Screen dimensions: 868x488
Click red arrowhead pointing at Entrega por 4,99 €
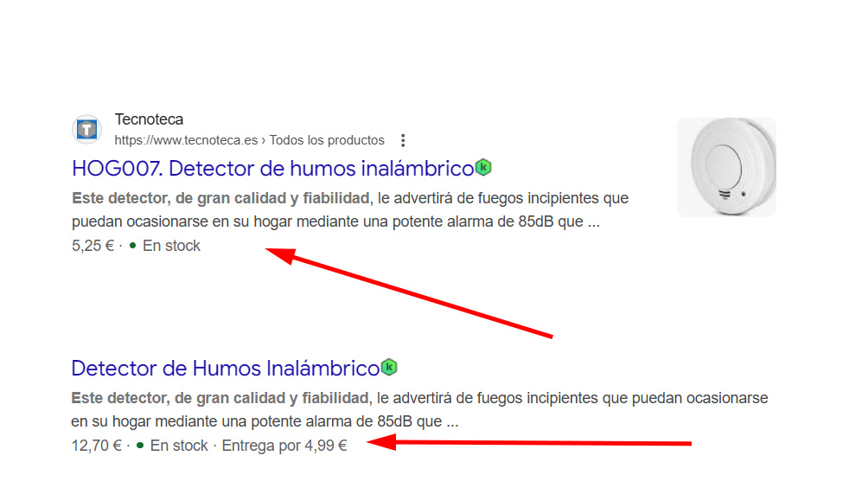click(379, 443)
